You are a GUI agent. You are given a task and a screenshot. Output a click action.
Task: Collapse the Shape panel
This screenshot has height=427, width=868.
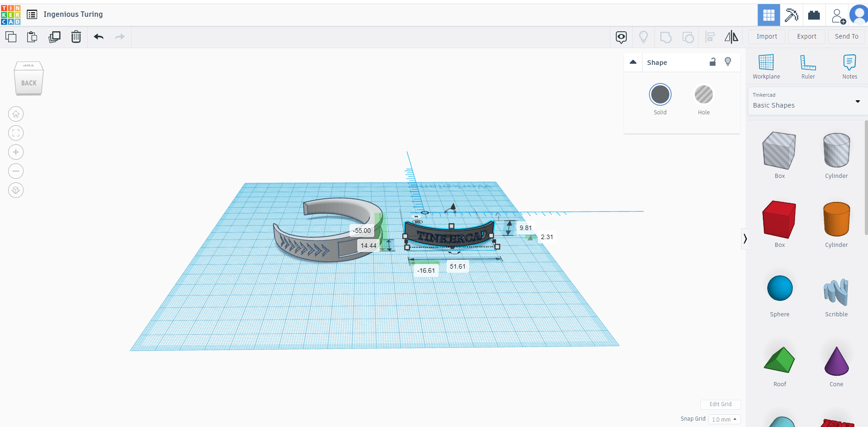click(x=633, y=62)
